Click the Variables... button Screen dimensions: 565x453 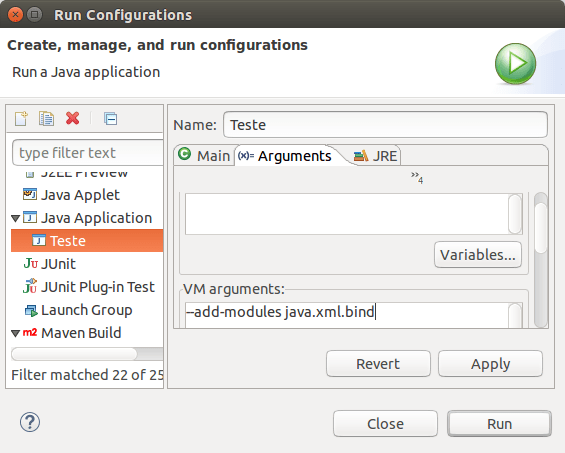[x=478, y=255]
